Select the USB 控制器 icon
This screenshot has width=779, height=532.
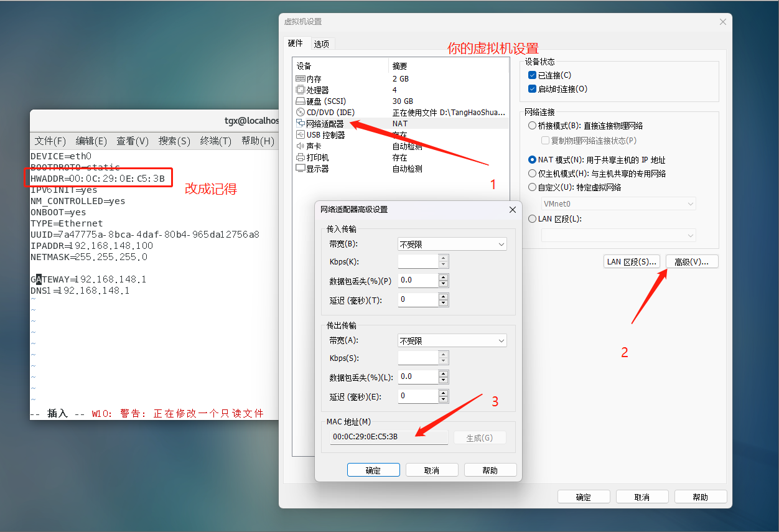[301, 135]
